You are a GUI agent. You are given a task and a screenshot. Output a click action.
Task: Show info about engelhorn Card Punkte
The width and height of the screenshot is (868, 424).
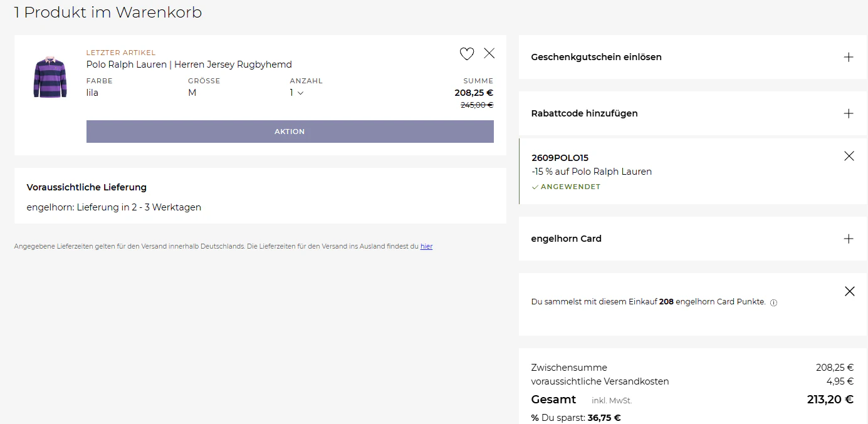pos(773,302)
